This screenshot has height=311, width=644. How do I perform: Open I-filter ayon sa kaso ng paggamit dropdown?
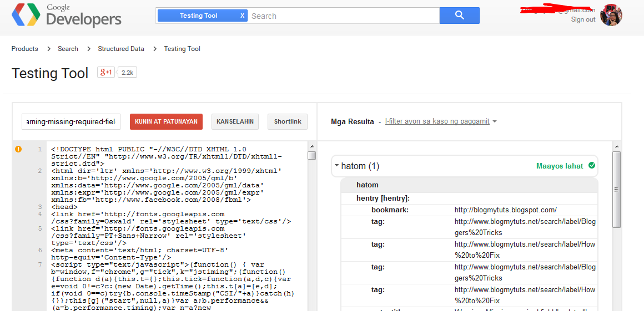click(x=441, y=121)
